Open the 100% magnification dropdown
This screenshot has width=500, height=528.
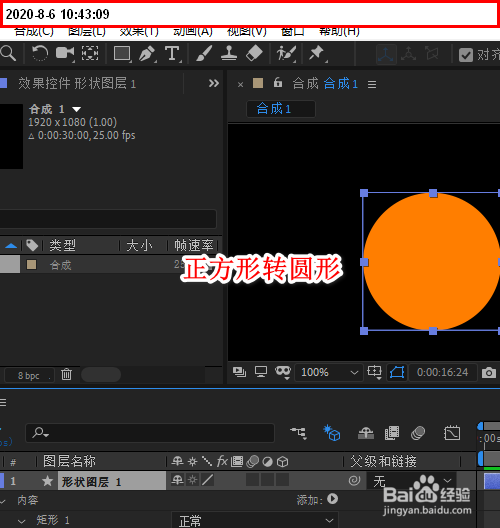click(329, 372)
